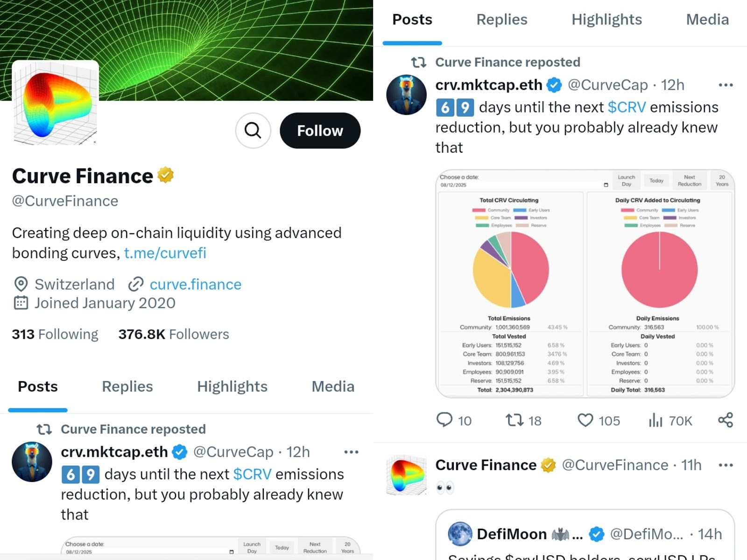Switch to the Highlights tab on the right
The image size is (747, 560).
click(x=606, y=20)
